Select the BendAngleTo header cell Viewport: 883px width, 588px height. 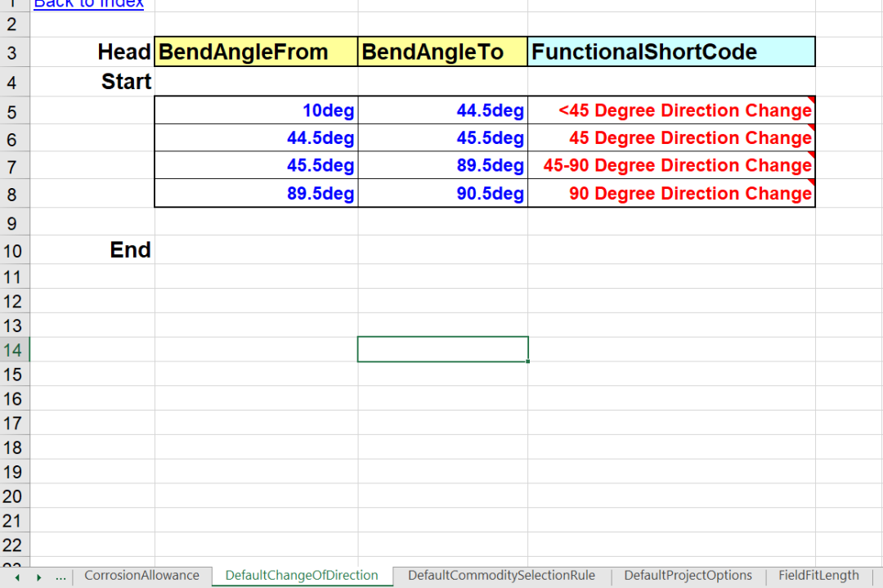[442, 52]
